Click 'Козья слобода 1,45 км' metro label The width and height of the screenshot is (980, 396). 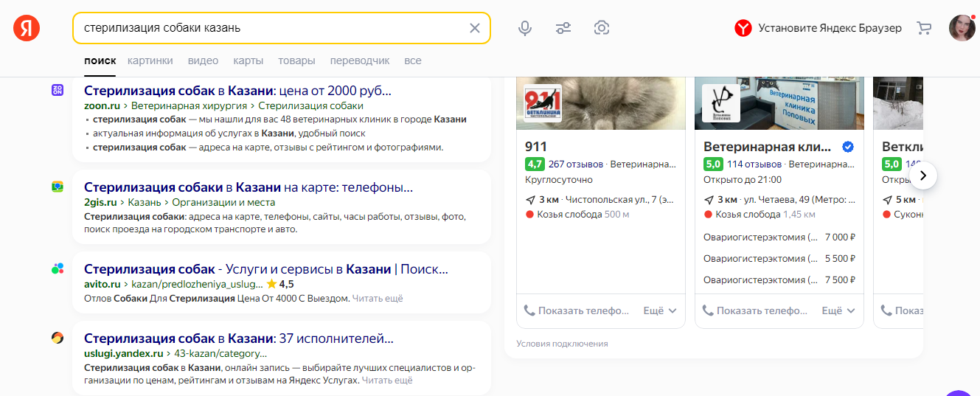click(760, 215)
